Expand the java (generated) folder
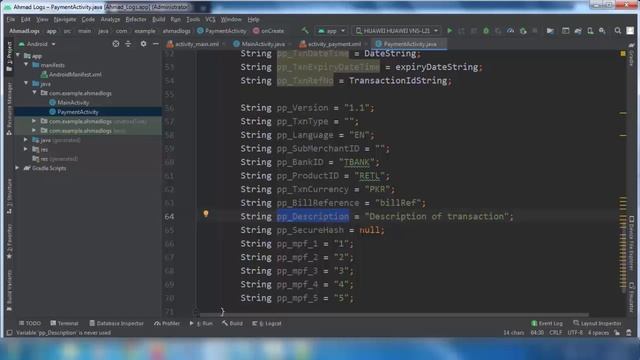The width and height of the screenshot is (640, 360). (x=26, y=140)
